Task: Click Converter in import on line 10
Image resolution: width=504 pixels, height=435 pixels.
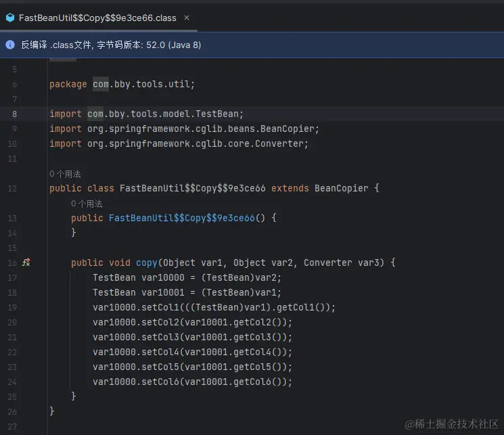Action: pyautogui.click(x=279, y=143)
